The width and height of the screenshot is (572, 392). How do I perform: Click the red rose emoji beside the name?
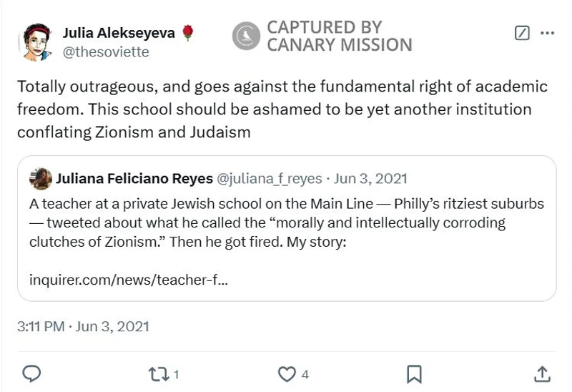[x=188, y=33]
